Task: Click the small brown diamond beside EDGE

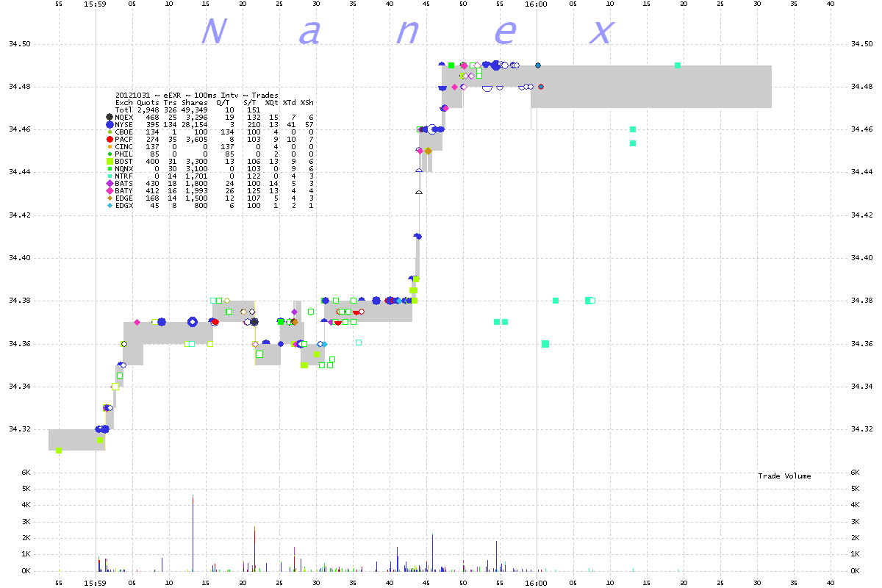Action: click(x=110, y=198)
